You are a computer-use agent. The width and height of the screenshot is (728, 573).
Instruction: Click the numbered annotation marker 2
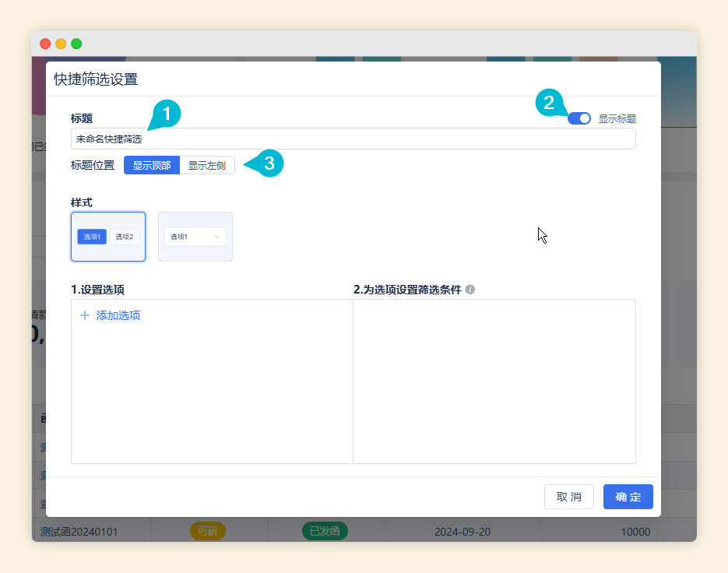[549, 103]
